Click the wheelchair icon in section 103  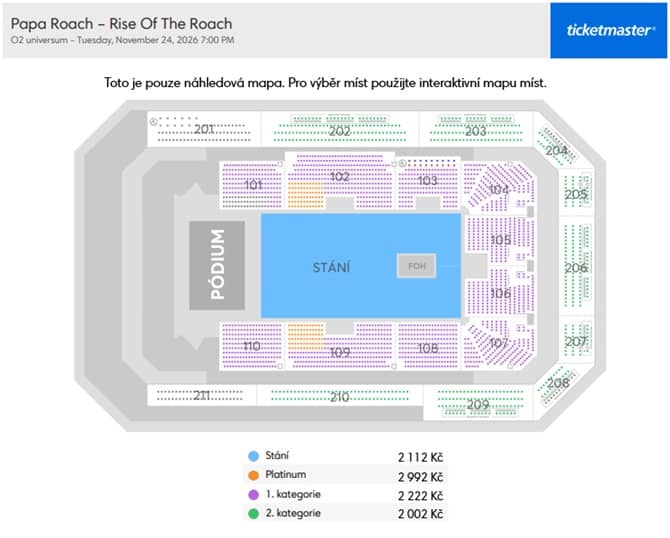pos(402,163)
